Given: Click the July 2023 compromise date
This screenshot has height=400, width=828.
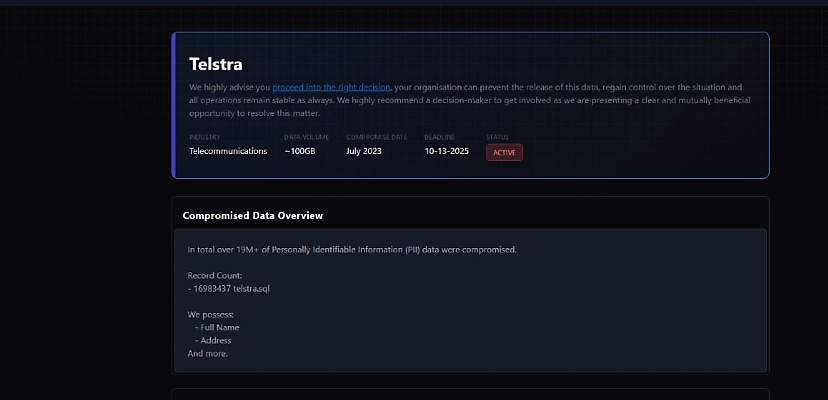Looking at the screenshot, I should tap(364, 151).
